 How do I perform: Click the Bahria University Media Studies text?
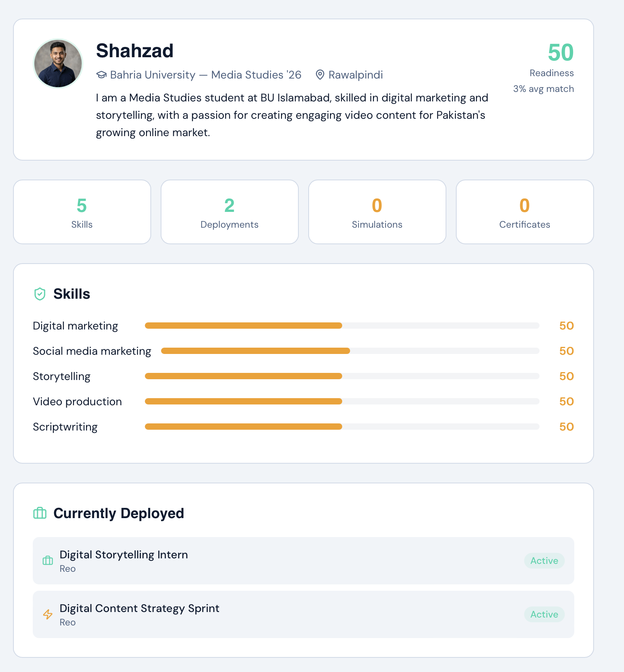click(x=206, y=75)
